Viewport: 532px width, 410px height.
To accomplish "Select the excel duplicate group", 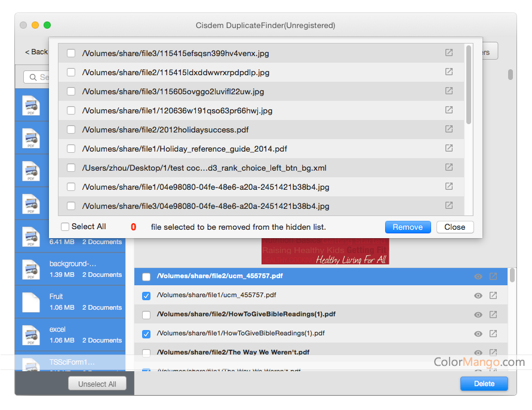I will point(70,335).
